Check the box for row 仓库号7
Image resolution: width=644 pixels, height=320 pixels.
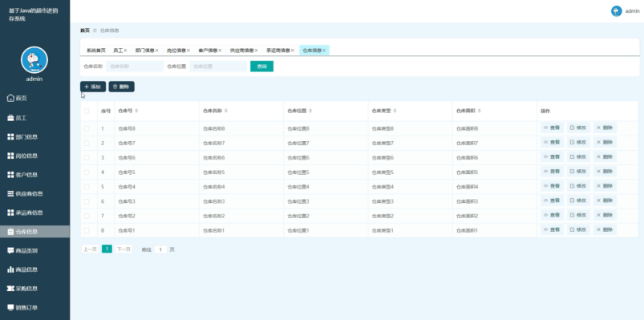point(87,143)
